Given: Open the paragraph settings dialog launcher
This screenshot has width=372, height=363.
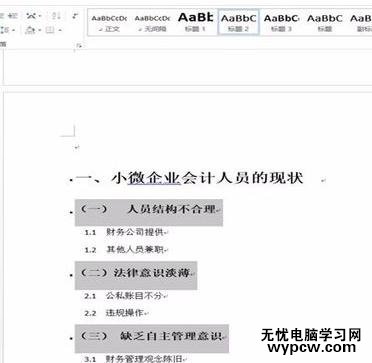Looking at the screenshot, I should pos(79,46).
